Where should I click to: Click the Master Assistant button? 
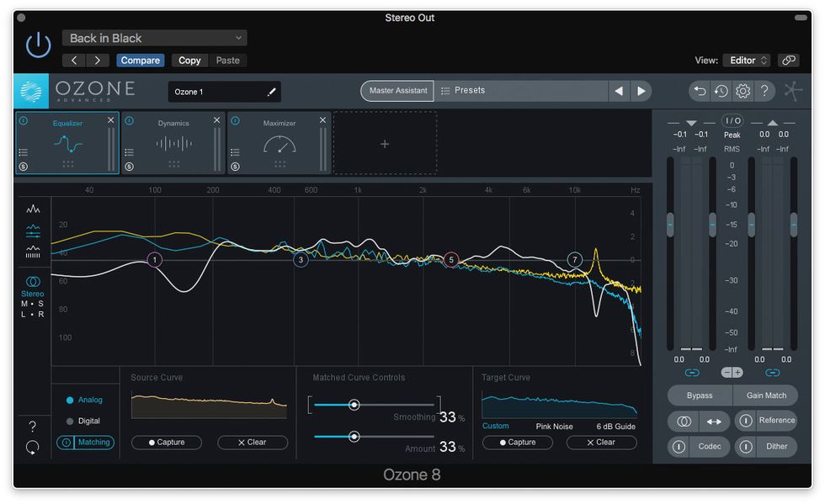coord(397,91)
